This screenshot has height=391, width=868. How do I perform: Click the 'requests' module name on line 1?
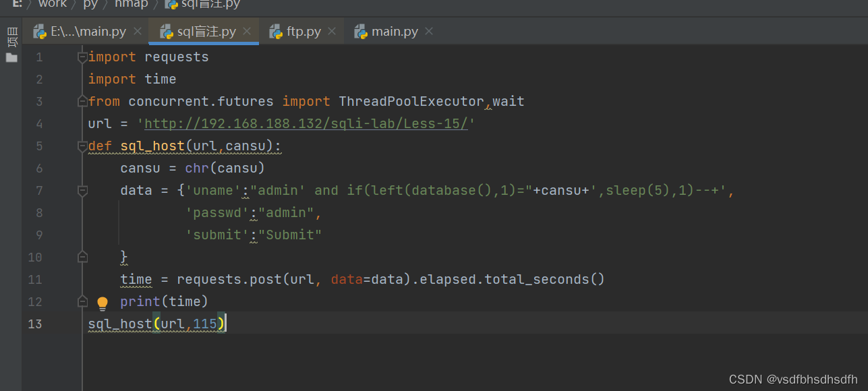click(x=177, y=57)
